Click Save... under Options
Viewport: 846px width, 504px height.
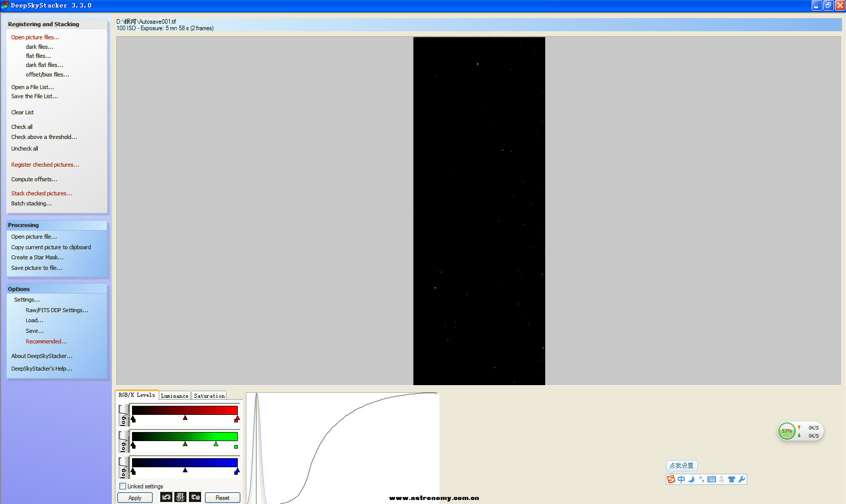pyautogui.click(x=35, y=331)
